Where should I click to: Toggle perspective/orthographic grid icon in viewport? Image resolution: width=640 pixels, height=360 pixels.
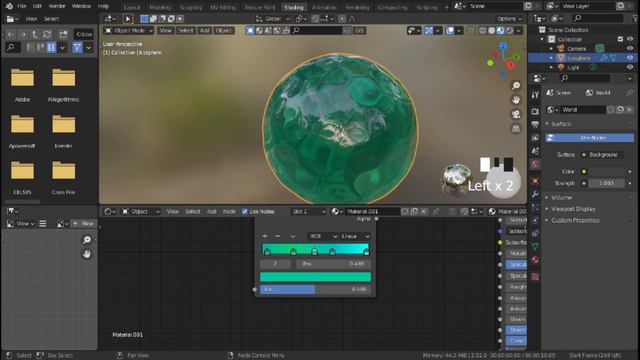coord(516,129)
